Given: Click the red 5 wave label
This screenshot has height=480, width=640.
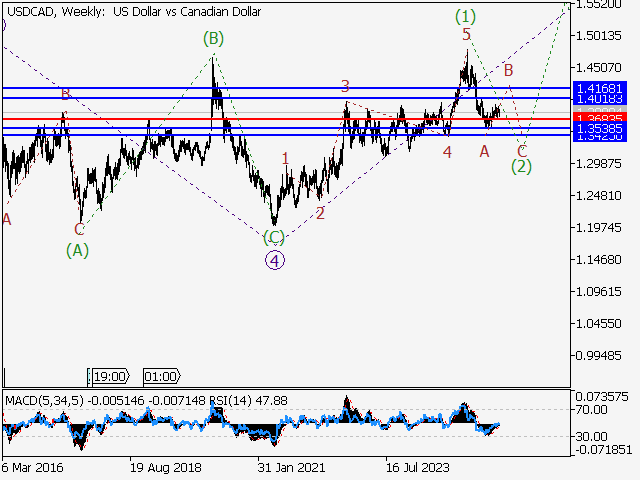Looking at the screenshot, I should (x=466, y=35).
